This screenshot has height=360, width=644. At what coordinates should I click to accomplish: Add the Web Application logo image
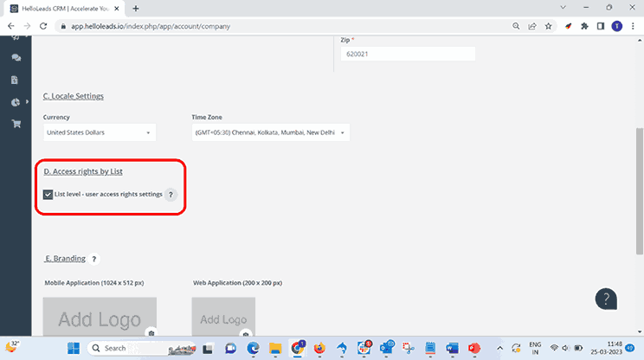click(x=223, y=317)
